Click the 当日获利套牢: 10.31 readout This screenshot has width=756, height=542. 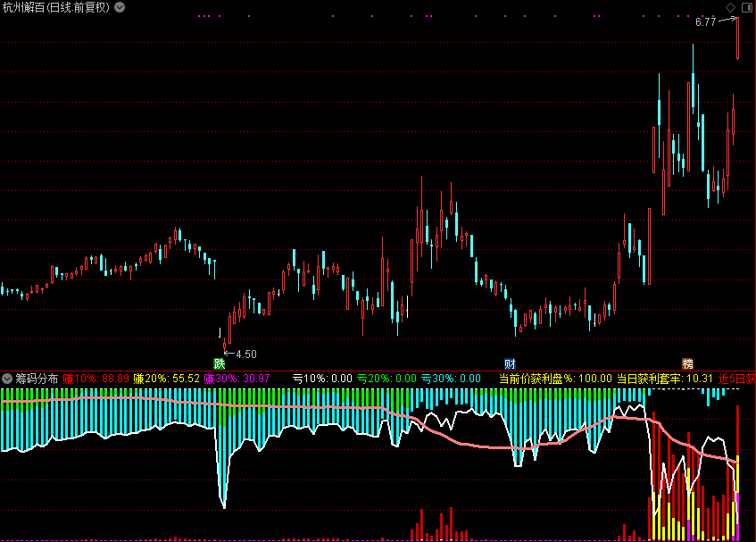665,379
